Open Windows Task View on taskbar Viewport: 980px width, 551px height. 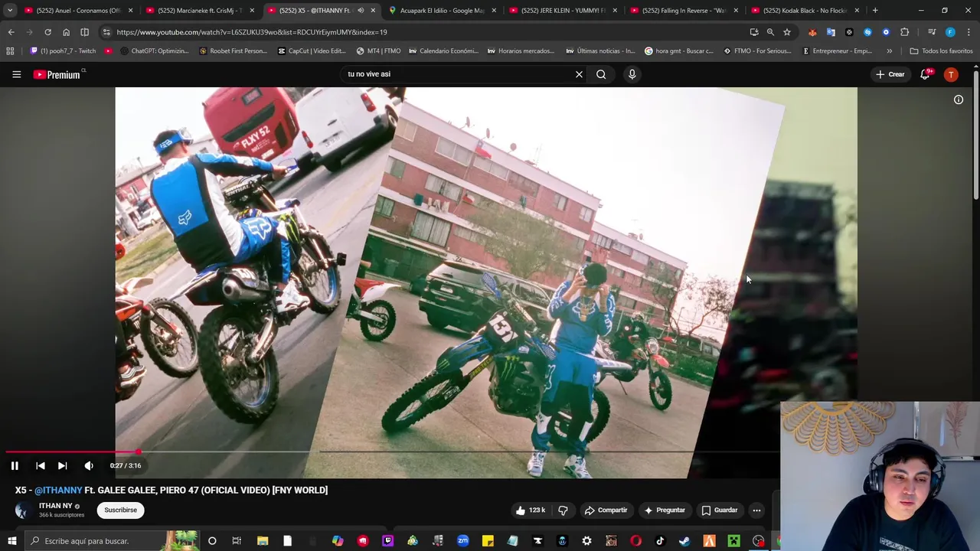click(237, 541)
